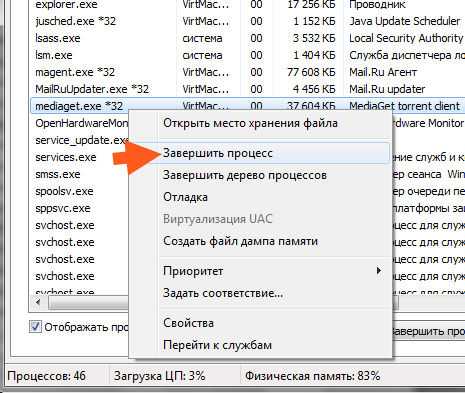Image resolution: width=465 pixels, height=393 pixels.
Task: Click 'Загрузка ЦП: 3%' status entry
Action: coord(159,376)
